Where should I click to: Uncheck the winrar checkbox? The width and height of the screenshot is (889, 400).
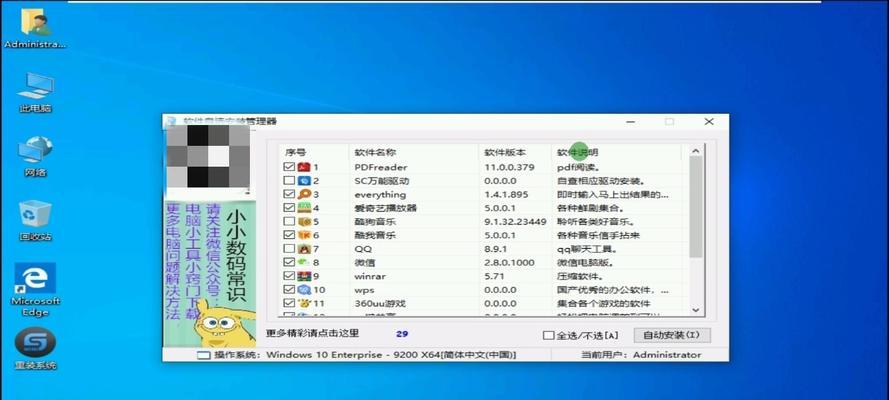click(x=289, y=276)
